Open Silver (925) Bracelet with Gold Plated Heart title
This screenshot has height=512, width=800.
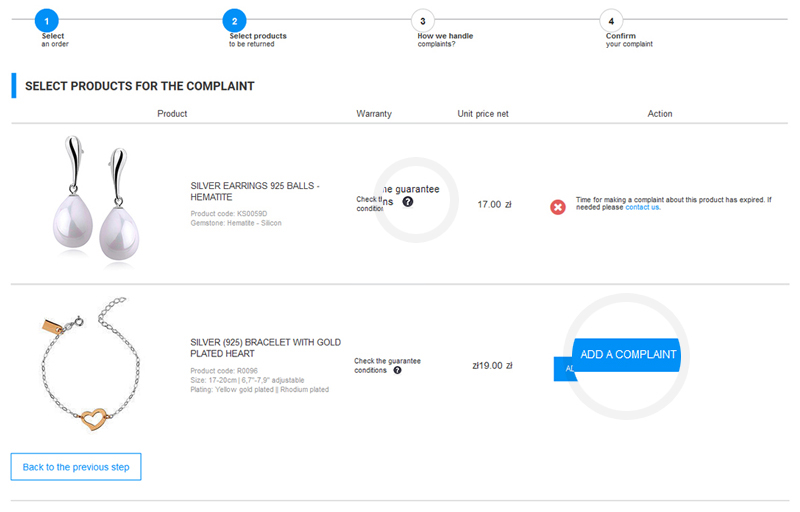click(x=265, y=348)
